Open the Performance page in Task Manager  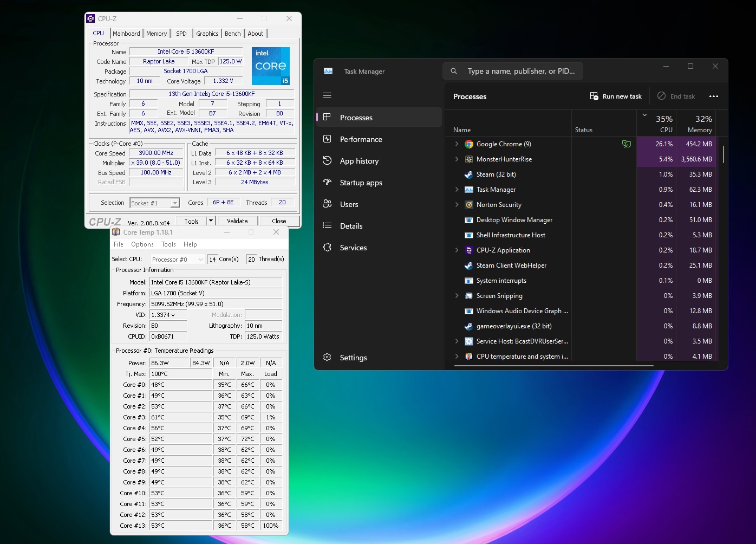point(379,139)
